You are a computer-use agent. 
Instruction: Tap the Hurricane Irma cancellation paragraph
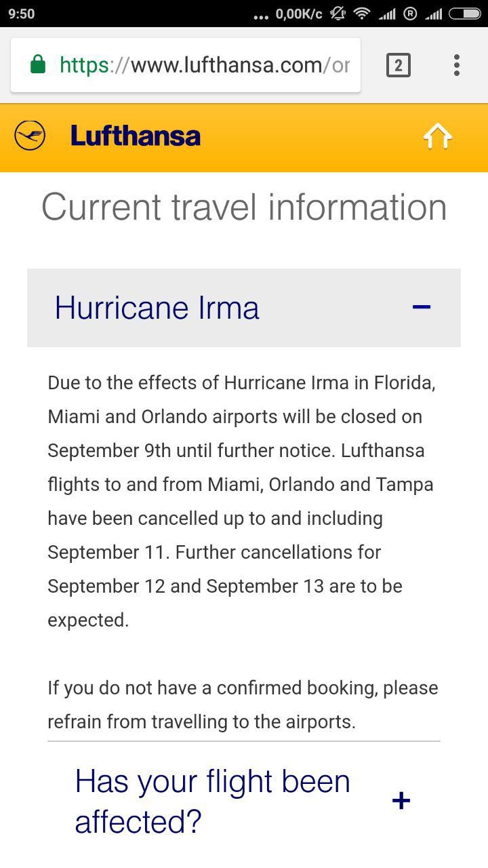[241, 501]
